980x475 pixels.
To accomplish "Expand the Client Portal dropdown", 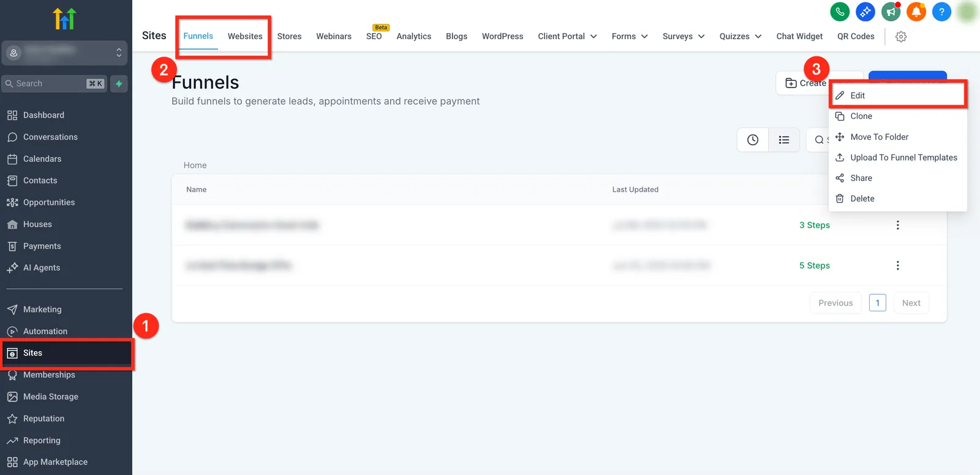I will (x=567, y=36).
